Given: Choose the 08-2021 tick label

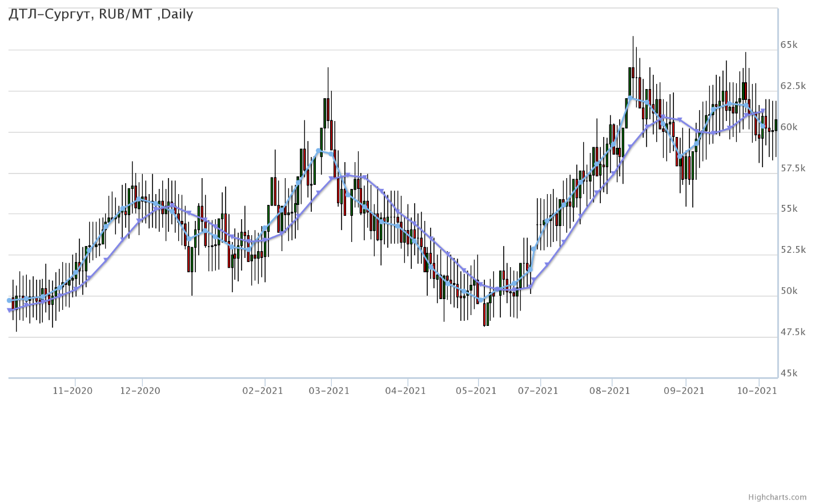Looking at the screenshot, I should (610, 391).
